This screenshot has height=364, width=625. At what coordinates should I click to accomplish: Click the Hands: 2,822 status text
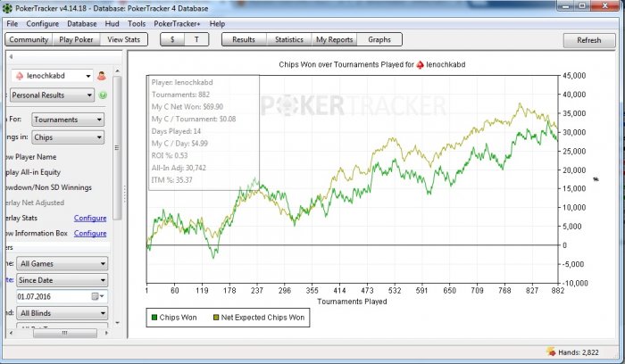579,352
